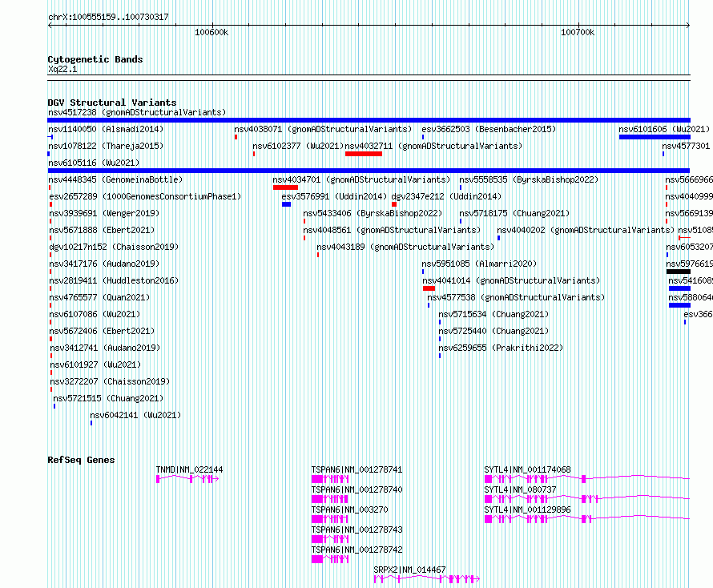Open nsv6101927 (Wu2021) variant
This screenshot has height=588, width=713.
[x=95, y=364]
